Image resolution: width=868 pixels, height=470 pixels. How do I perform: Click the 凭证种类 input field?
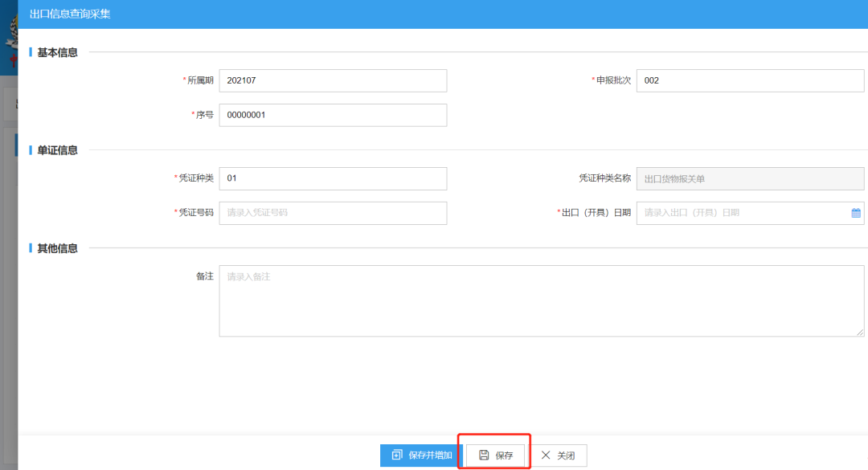click(x=333, y=178)
